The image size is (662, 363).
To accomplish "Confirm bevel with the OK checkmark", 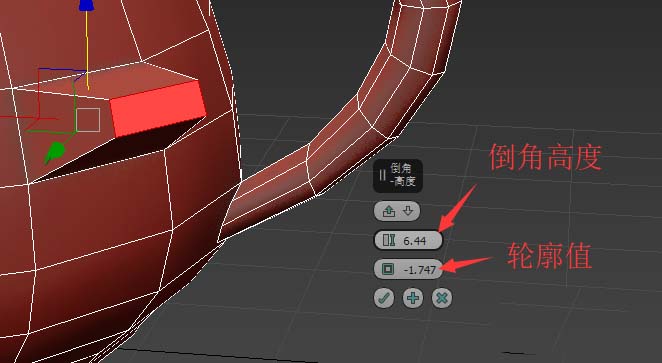I will (x=384, y=298).
